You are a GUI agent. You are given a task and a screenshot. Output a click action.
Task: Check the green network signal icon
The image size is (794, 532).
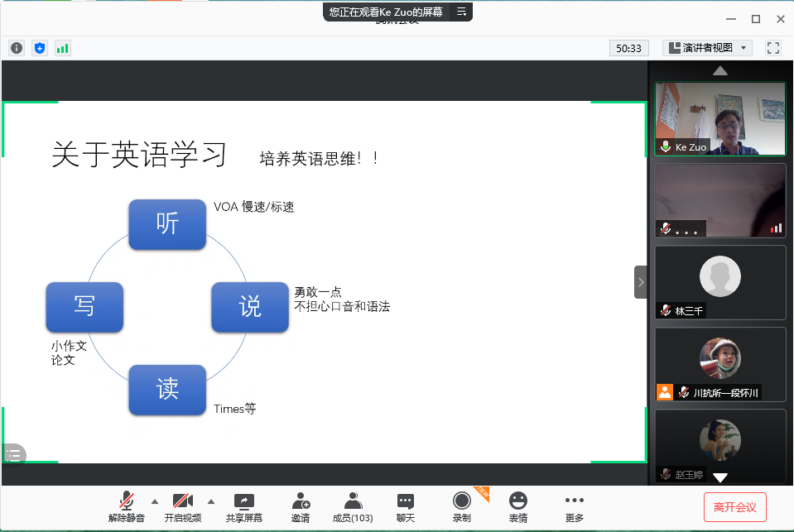63,48
